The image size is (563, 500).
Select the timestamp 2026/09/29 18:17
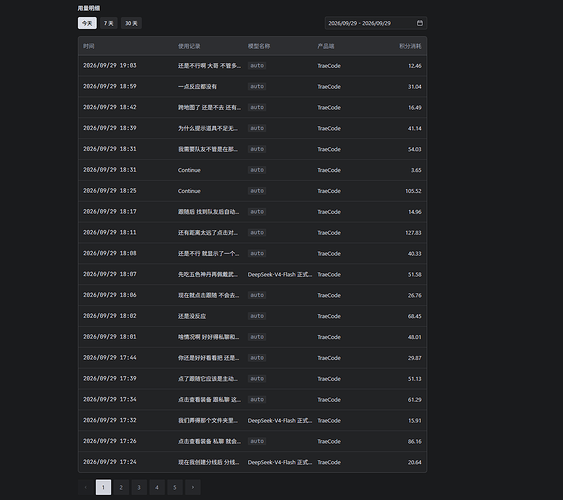(110, 211)
